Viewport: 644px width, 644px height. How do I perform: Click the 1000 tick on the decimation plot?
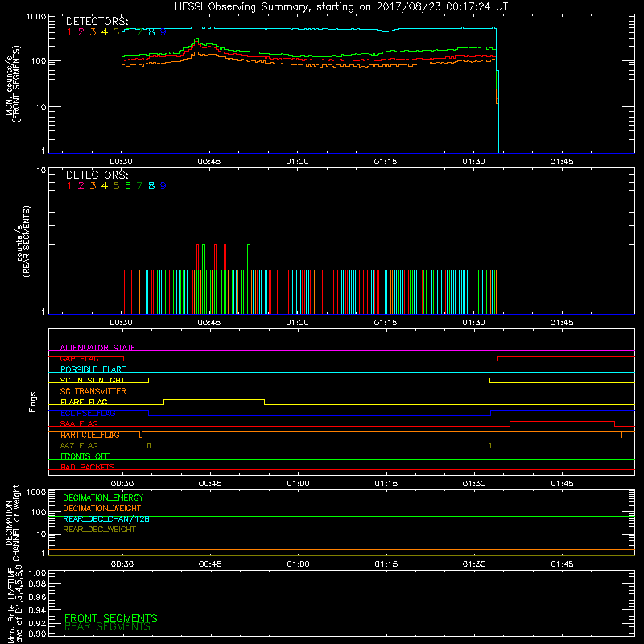[36, 492]
